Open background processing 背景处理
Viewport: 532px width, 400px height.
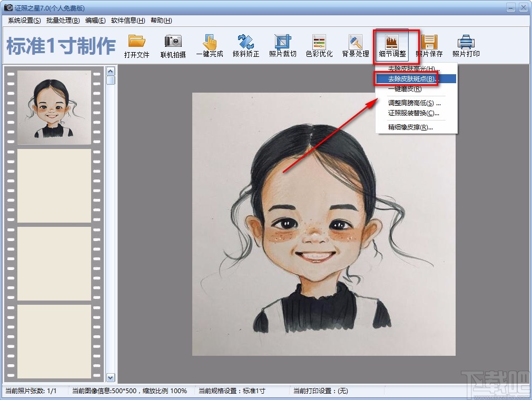pos(355,45)
